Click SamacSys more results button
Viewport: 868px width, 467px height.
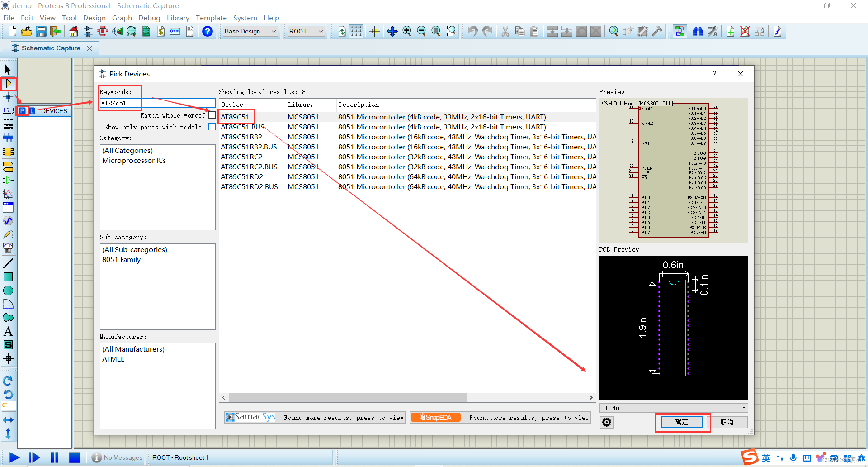click(x=314, y=417)
